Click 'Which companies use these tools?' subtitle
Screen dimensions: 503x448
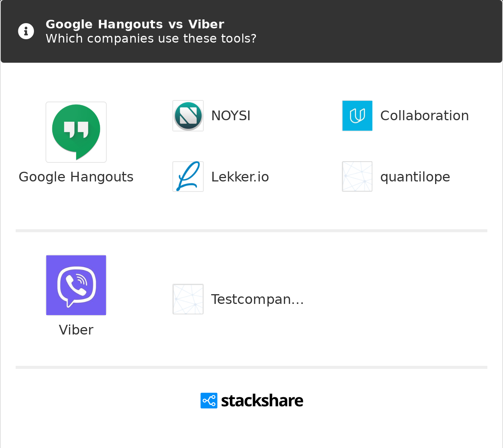(x=151, y=38)
